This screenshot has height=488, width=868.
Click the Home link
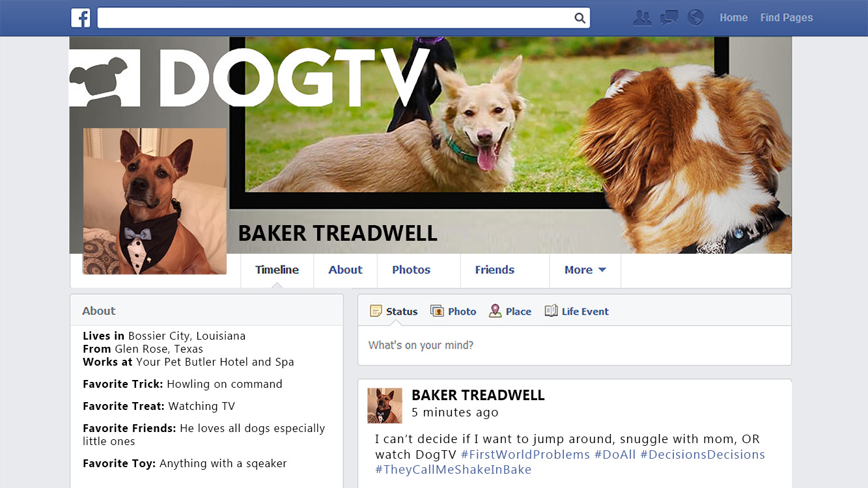pyautogui.click(x=733, y=18)
